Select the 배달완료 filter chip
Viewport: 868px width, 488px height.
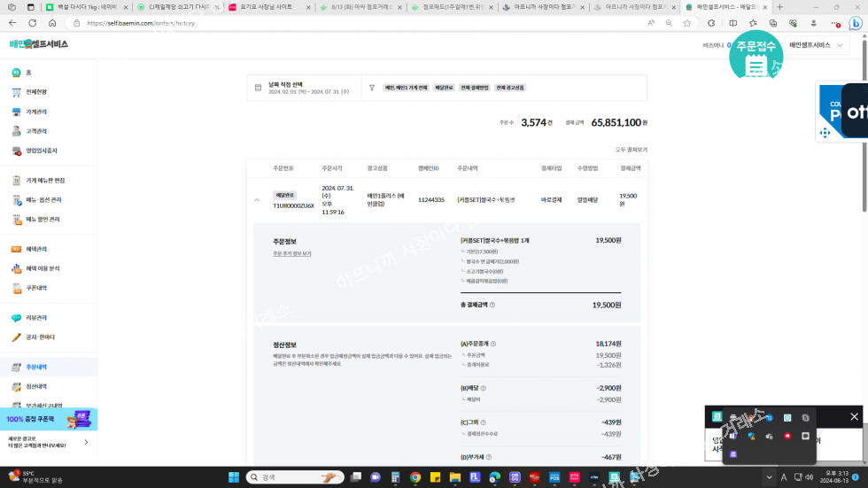point(444,88)
